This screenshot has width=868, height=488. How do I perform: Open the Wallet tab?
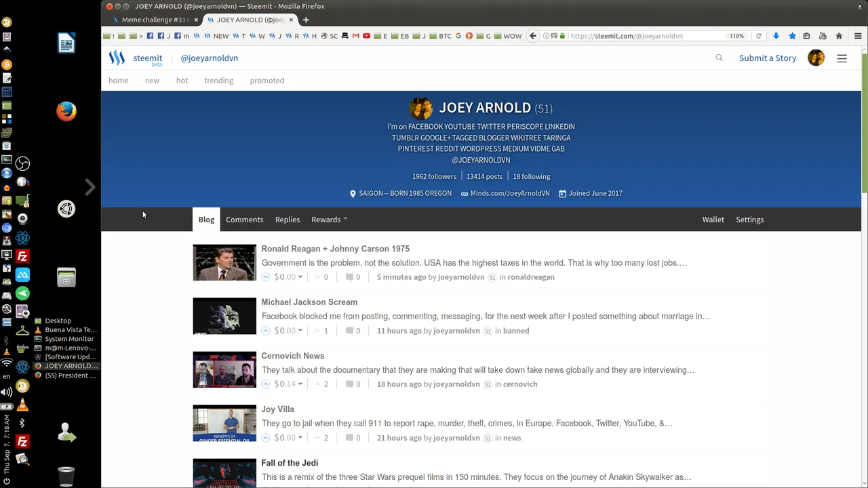tap(713, 220)
